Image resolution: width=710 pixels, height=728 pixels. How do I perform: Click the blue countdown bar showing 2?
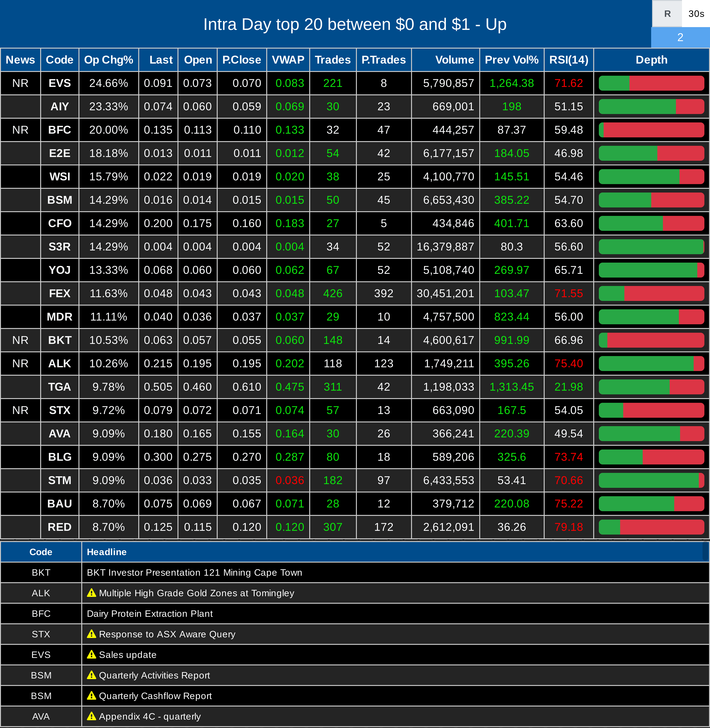[680, 37]
